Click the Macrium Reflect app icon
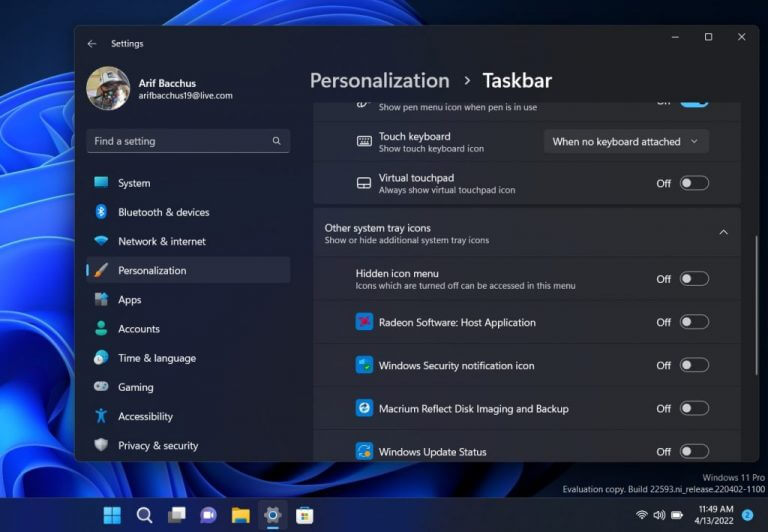Image resolution: width=768 pixels, height=532 pixels. [x=364, y=408]
